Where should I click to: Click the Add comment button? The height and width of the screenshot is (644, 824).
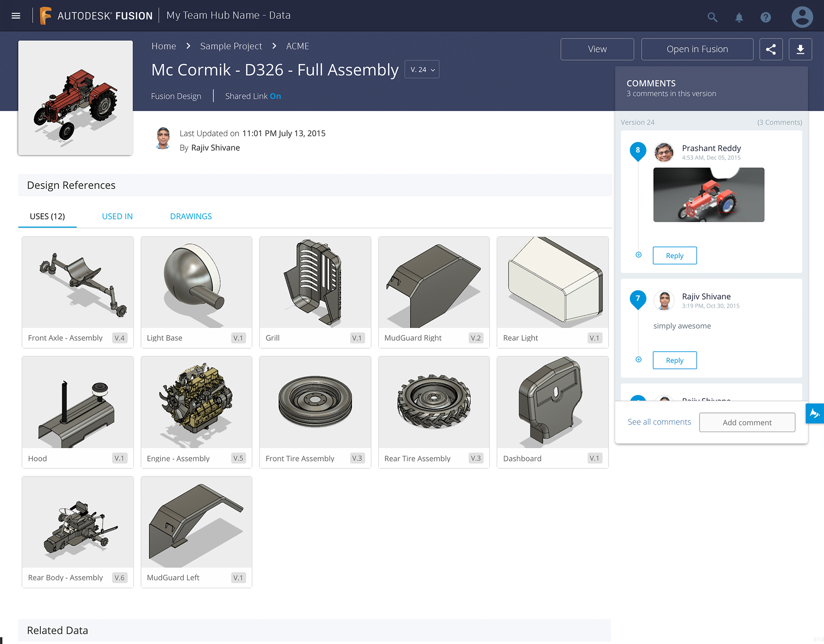pyautogui.click(x=747, y=422)
